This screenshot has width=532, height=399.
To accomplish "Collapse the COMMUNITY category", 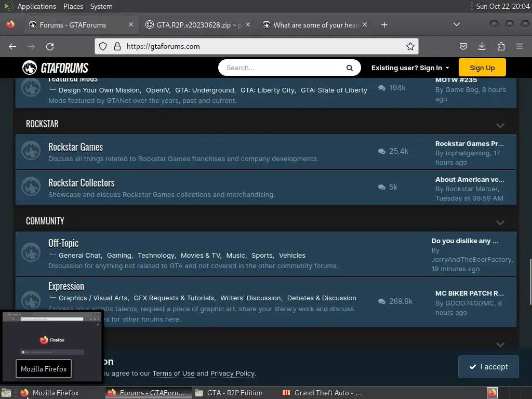I will 500,222.
